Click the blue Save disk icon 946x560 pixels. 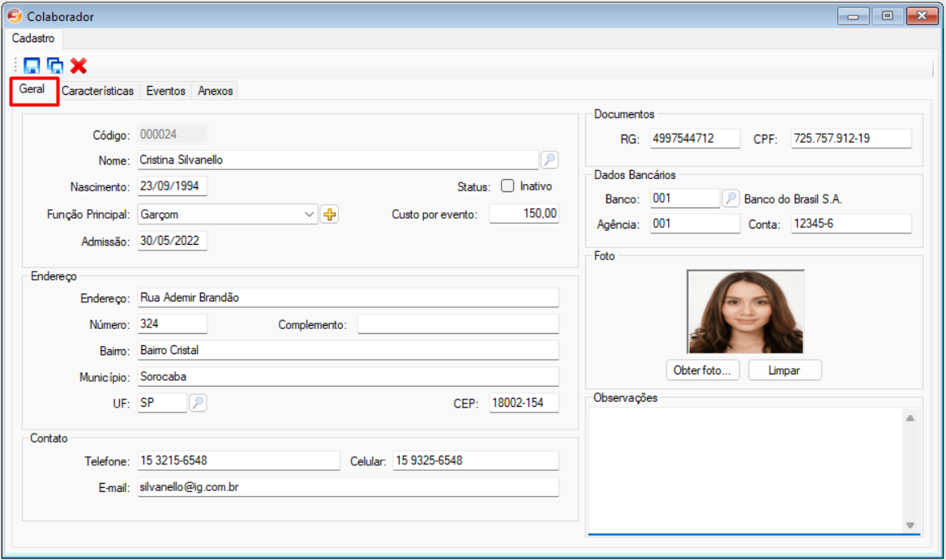pyautogui.click(x=32, y=65)
